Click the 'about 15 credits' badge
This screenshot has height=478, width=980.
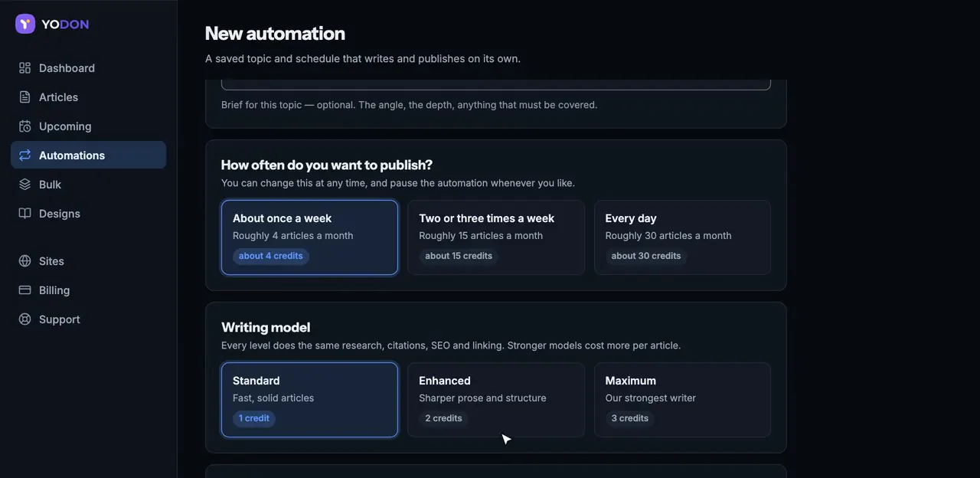[459, 256]
